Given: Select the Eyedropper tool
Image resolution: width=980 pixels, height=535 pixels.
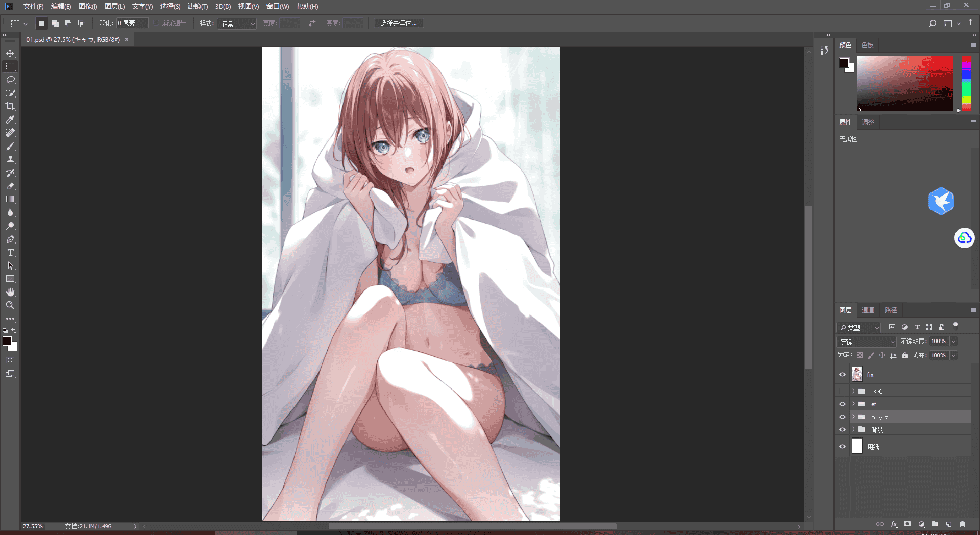Looking at the screenshot, I should point(10,119).
